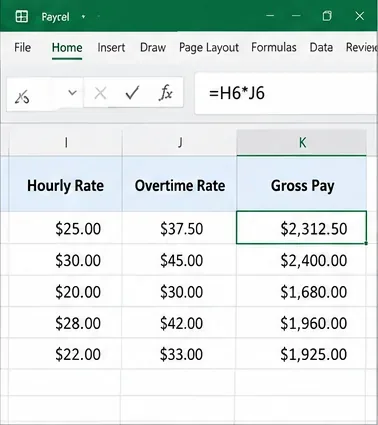Close the Paycrel window

click(x=360, y=16)
